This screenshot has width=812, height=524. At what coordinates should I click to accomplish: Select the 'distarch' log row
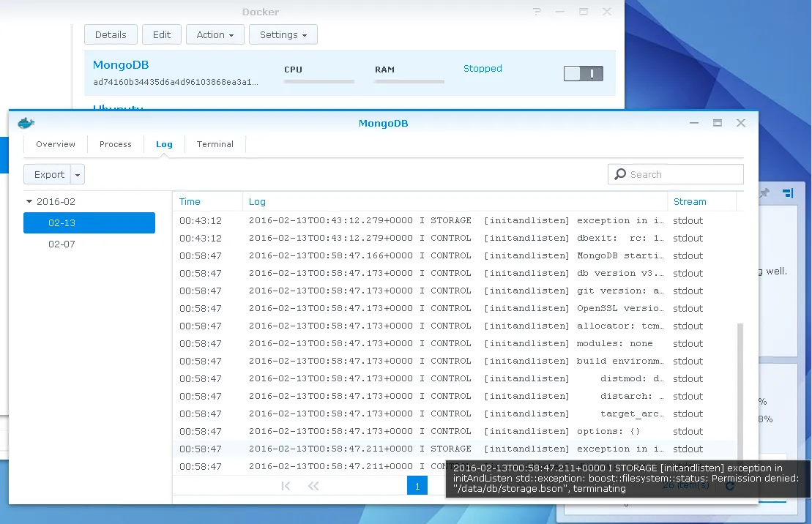pyautogui.click(x=454, y=397)
